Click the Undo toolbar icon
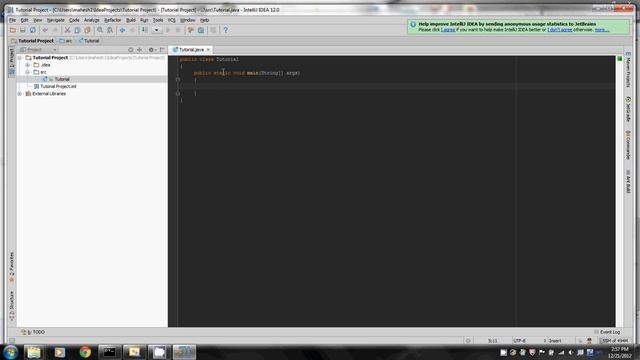Screen dimensions: 640x360 pos(45,30)
